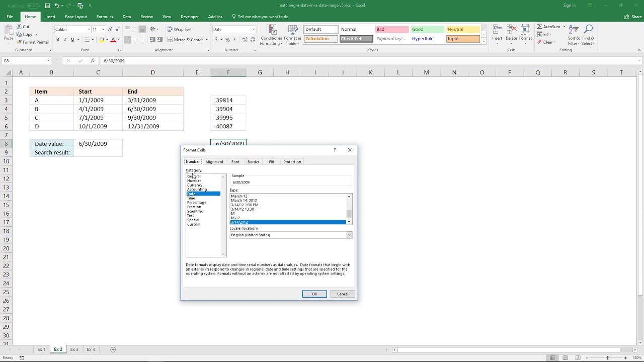Screen dimensions: 644x362
Task: Click Accounting dollar format icon
Action: [216, 40]
